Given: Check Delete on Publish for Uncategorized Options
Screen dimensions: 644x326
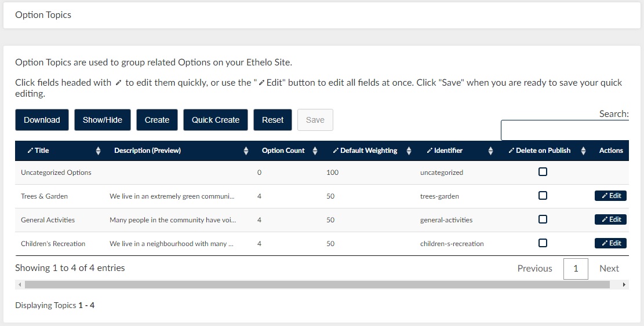Looking at the screenshot, I should point(543,172).
